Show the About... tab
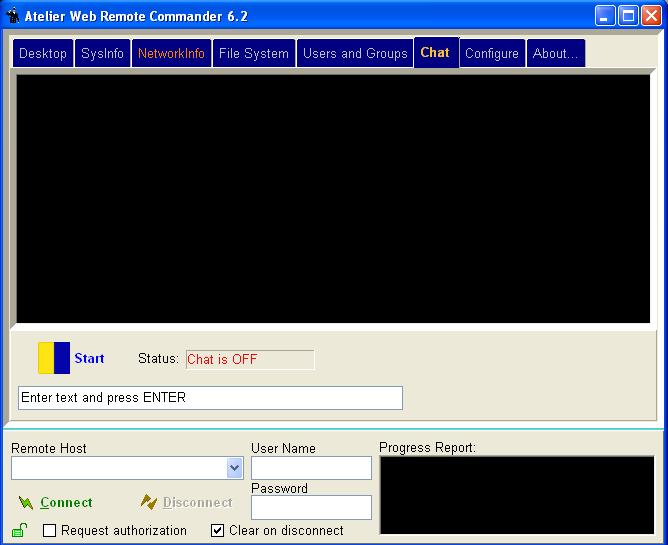Viewport: 668px width, 545px height. point(556,53)
